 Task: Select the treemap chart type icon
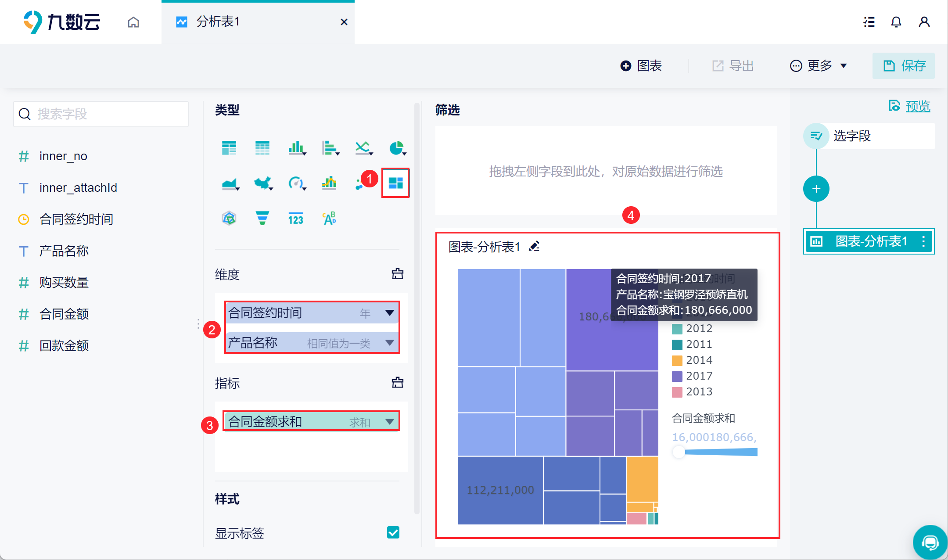pos(395,183)
